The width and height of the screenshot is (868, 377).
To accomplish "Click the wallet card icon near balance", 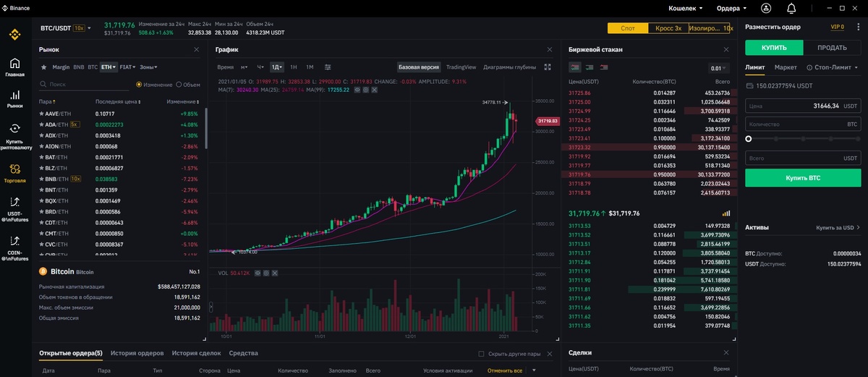I will tap(749, 85).
